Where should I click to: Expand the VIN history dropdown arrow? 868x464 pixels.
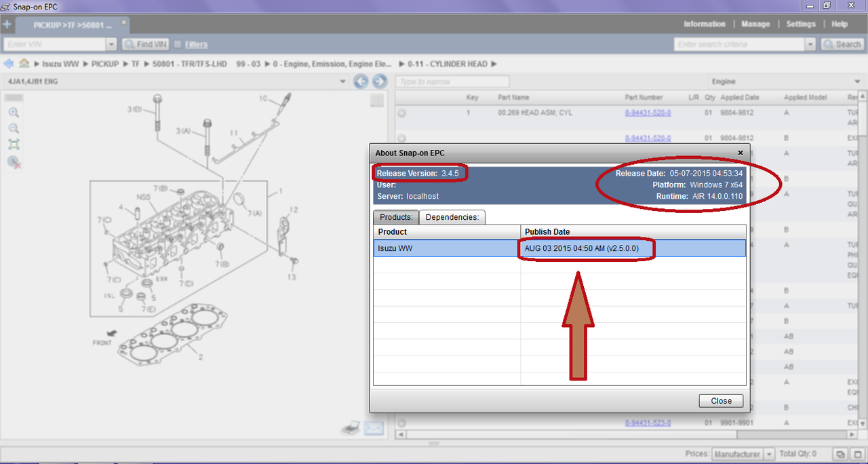click(112, 44)
